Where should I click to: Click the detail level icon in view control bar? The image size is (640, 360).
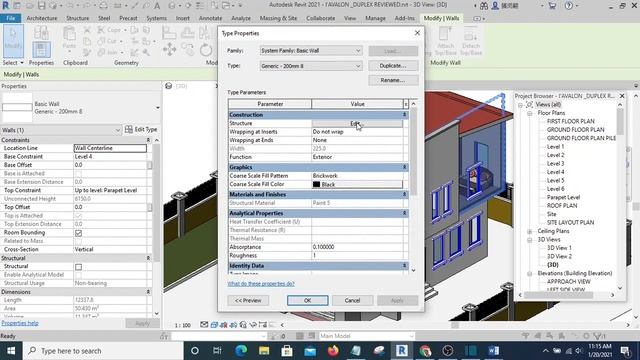[x=204, y=325]
